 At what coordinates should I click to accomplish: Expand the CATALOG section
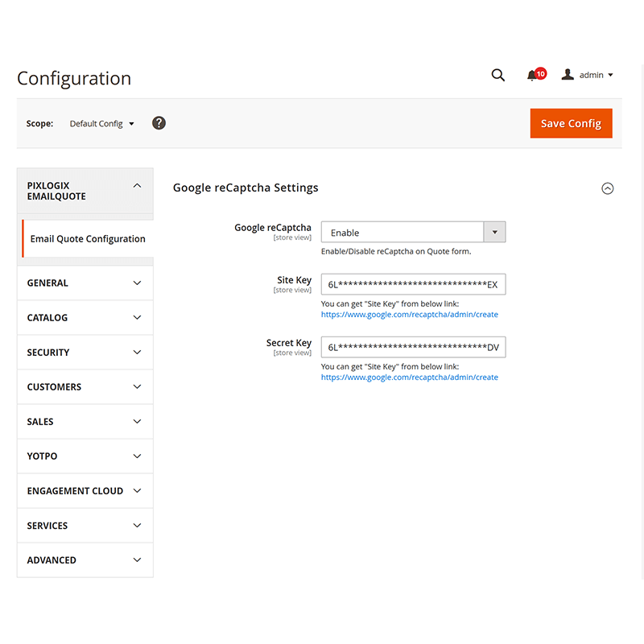tap(85, 317)
